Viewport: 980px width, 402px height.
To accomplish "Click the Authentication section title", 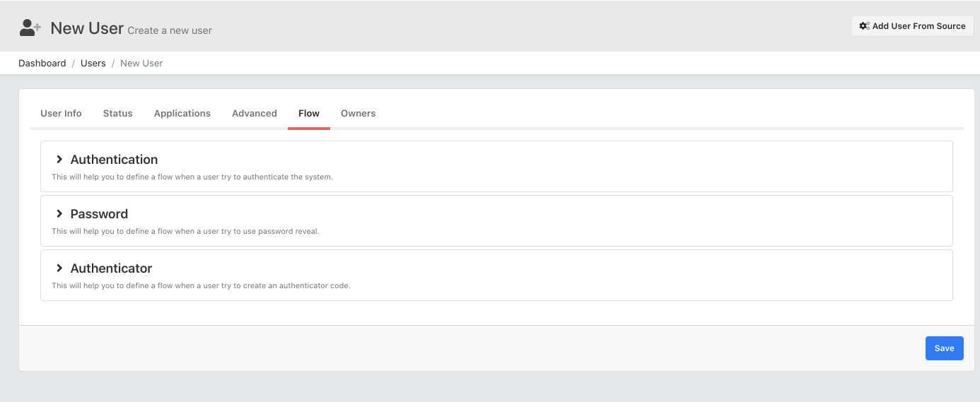I will pyautogui.click(x=114, y=160).
